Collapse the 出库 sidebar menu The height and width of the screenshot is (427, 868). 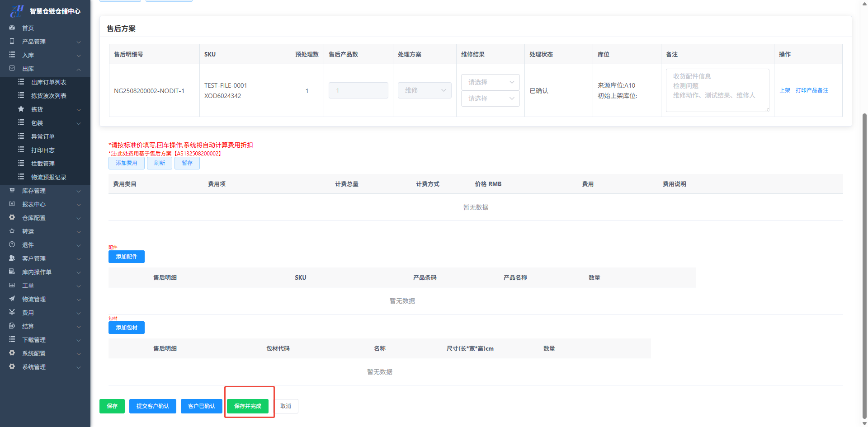(x=45, y=69)
